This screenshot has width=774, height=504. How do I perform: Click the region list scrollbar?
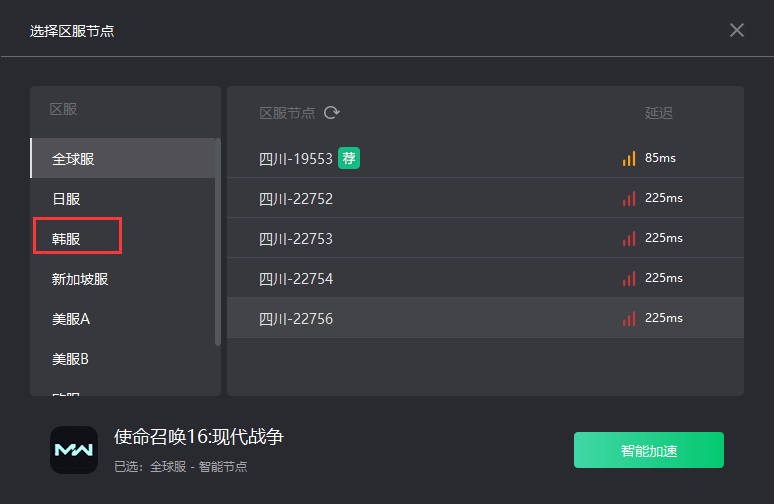[218, 242]
